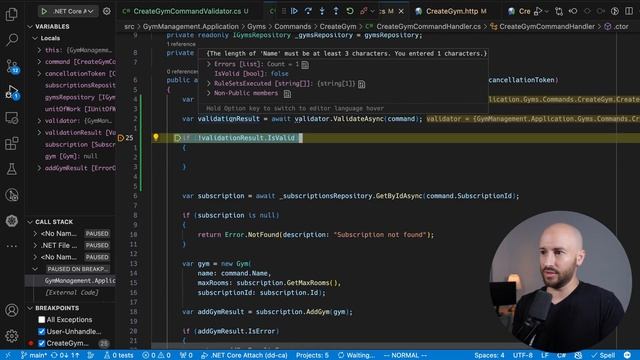
Task: Click the Projects: 5 status item
Action: 312,355
